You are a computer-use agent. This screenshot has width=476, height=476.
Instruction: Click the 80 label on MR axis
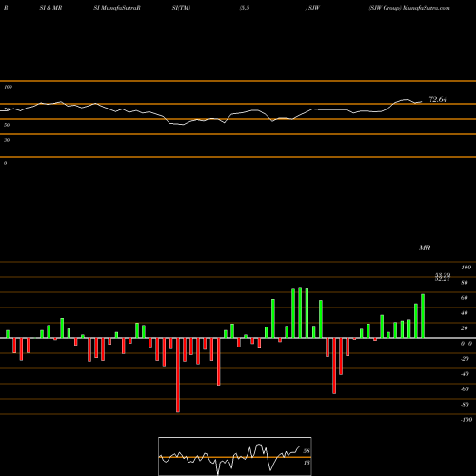pos(465,283)
